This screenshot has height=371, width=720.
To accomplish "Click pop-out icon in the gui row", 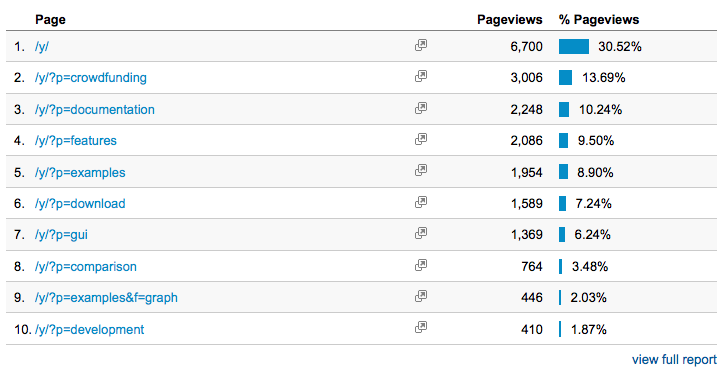I will pyautogui.click(x=421, y=233).
